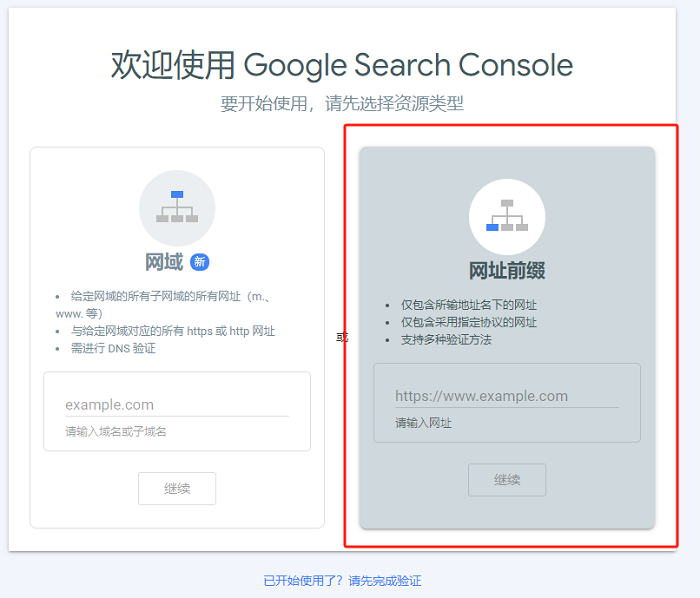Click the 请输入域名或子域名 helper text

(x=116, y=432)
